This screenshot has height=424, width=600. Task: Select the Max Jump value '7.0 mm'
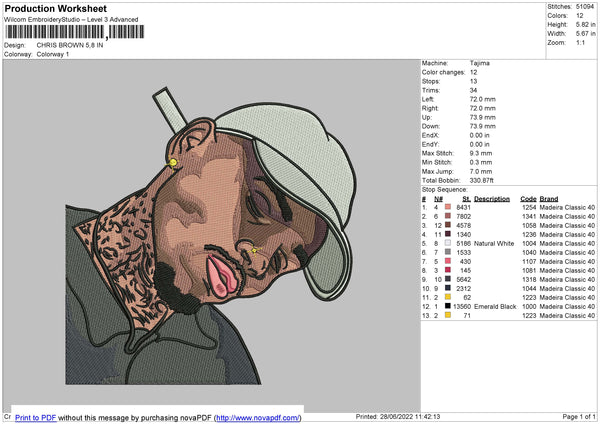[481, 171]
